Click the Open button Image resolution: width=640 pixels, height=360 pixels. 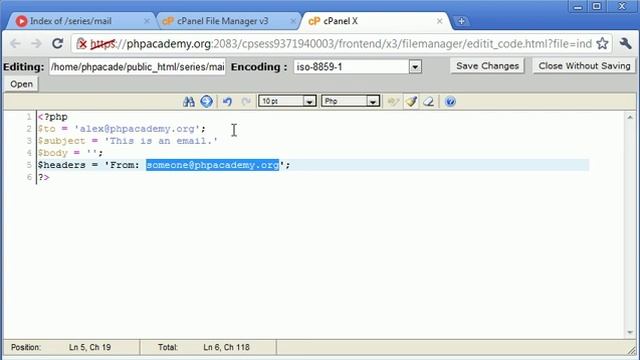pos(22,84)
